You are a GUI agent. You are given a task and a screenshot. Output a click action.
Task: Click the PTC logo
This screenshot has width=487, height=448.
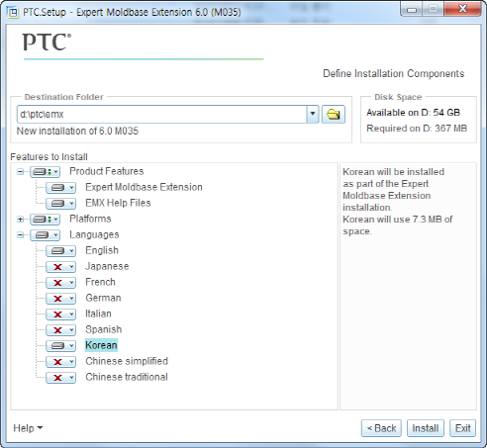click(x=47, y=42)
